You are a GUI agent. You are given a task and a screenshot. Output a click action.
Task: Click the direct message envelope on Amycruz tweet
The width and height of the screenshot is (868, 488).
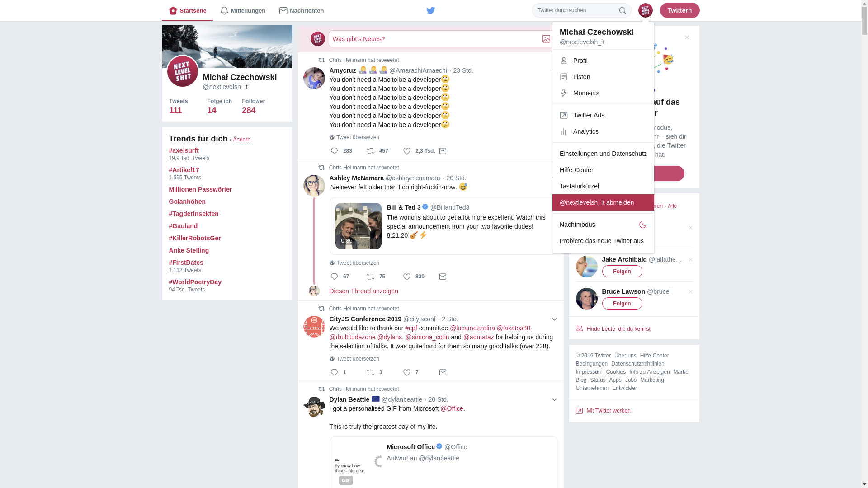[443, 151]
